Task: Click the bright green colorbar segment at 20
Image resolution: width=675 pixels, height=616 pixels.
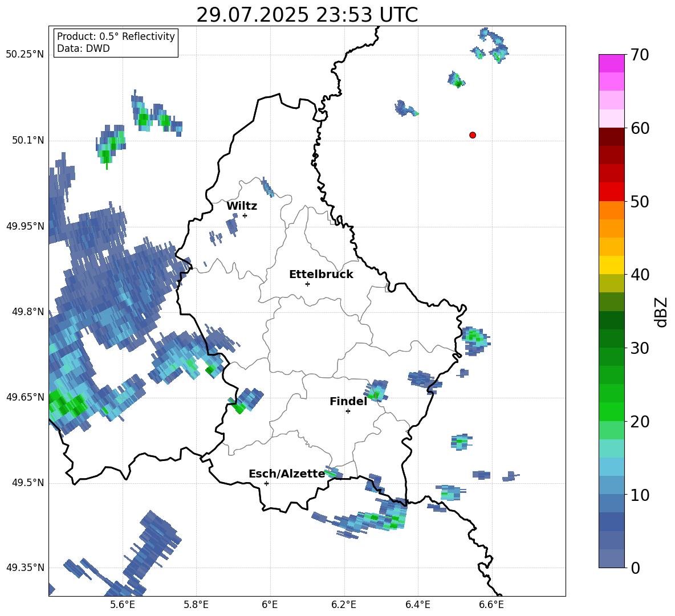Action: coord(611,411)
